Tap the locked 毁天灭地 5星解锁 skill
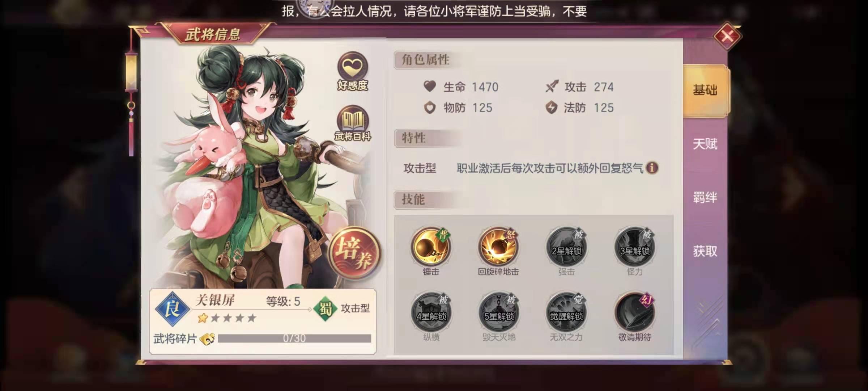This screenshot has height=391, width=868. click(x=498, y=313)
